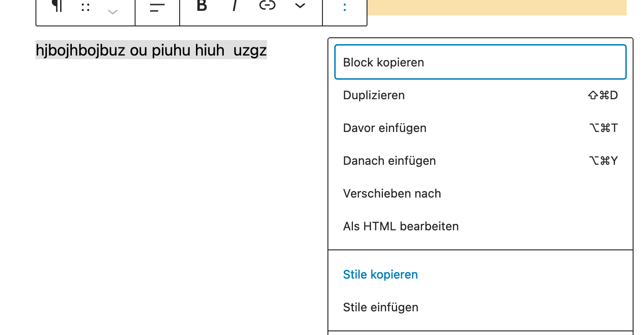Close the block options three-dot menu

pos(345,7)
